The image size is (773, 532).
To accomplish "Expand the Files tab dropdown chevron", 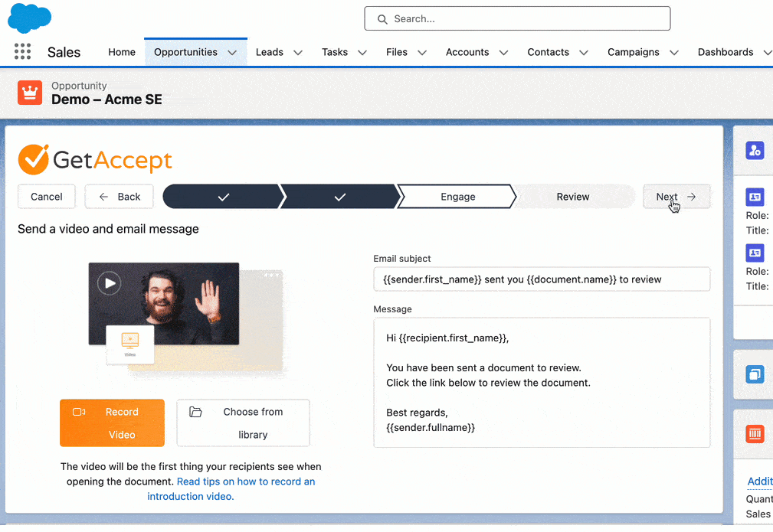I will coord(422,53).
